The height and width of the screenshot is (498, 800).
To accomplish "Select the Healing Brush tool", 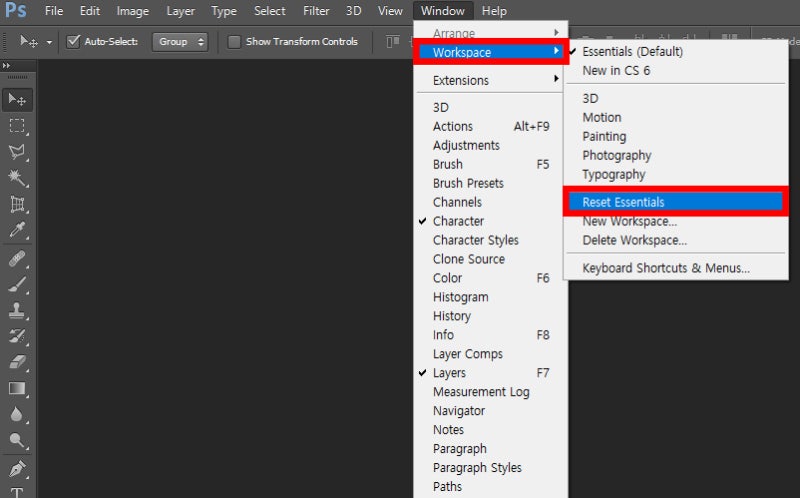I will (x=17, y=259).
